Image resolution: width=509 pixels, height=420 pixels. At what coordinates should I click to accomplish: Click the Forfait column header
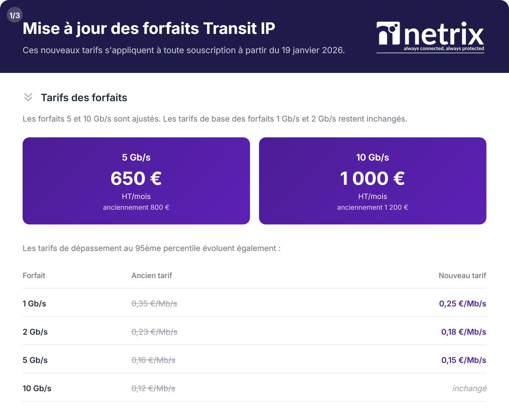pyautogui.click(x=34, y=275)
